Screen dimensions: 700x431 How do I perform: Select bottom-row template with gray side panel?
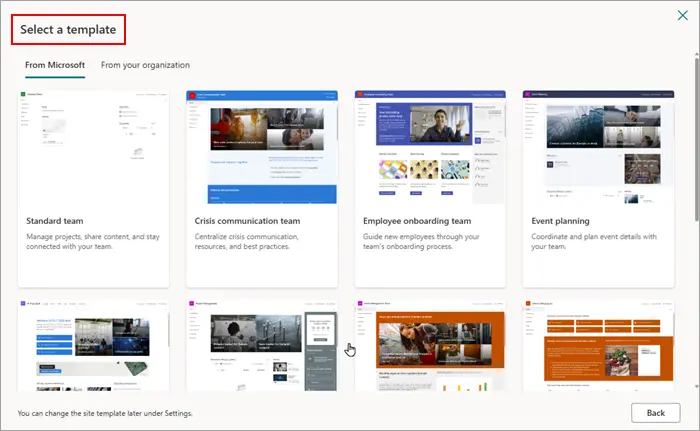tap(261, 345)
